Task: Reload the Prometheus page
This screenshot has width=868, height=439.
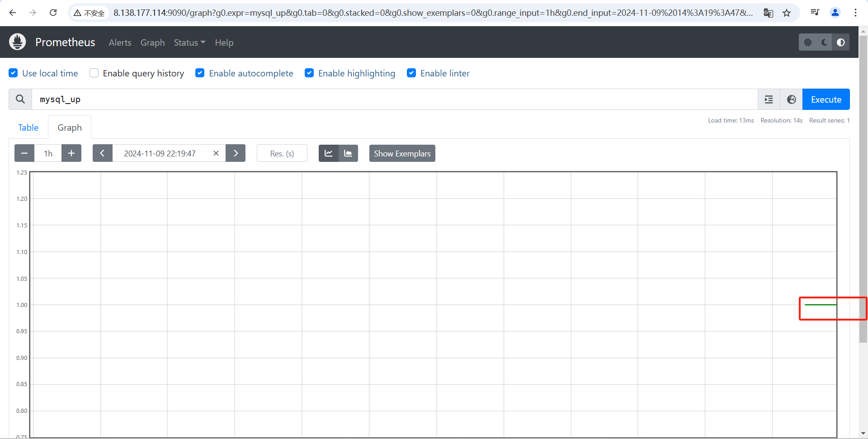Action: coord(53,13)
